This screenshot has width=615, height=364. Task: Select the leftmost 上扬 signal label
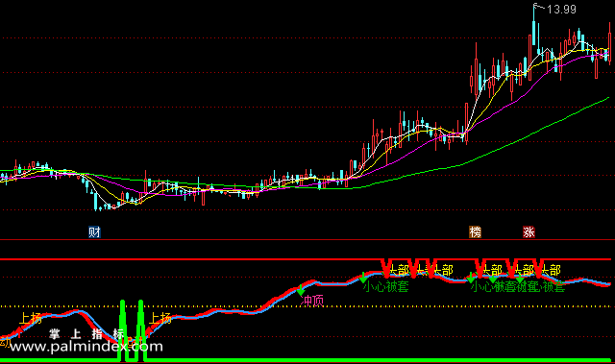click(x=30, y=318)
